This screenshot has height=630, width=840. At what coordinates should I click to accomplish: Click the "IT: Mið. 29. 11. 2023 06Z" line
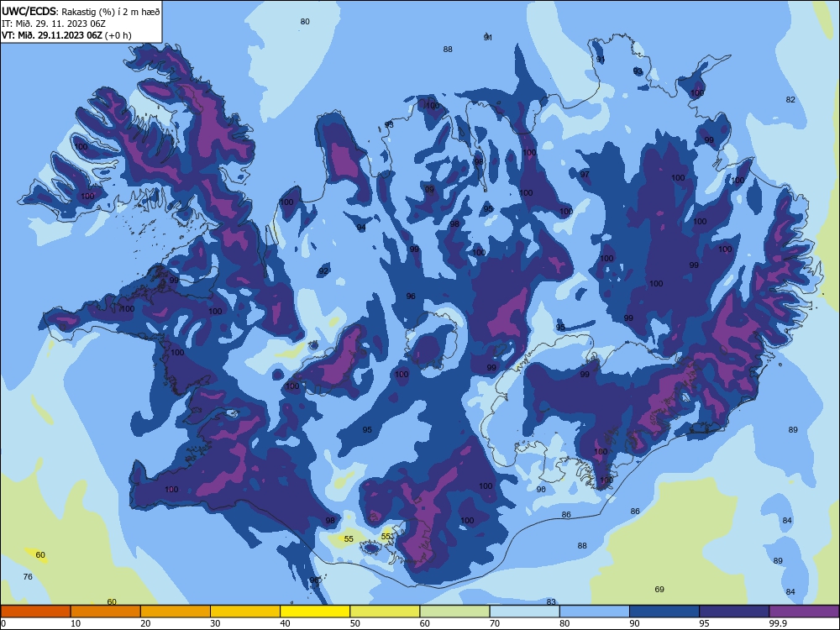pos(54,24)
